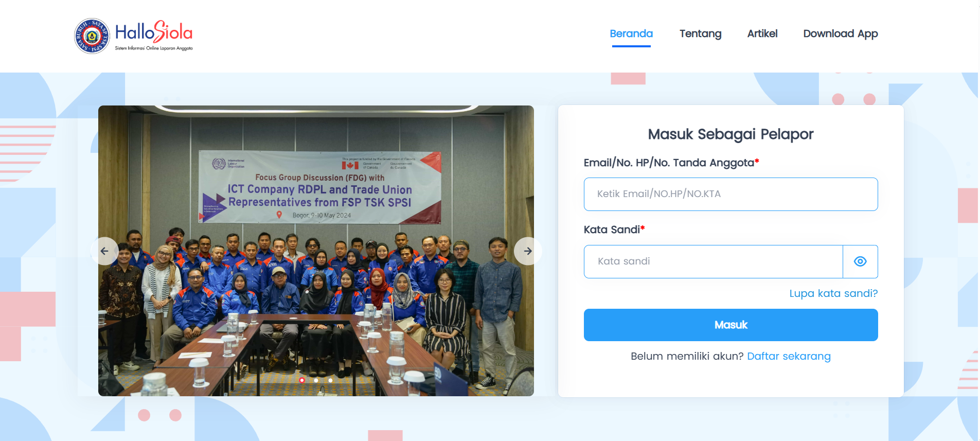Viewport: 980px width, 441px height.
Task: Click the Kata Sandi field label
Action: pos(614,230)
